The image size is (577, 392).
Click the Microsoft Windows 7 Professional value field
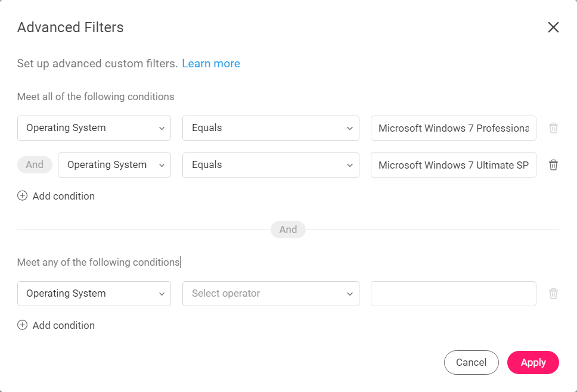click(x=454, y=128)
